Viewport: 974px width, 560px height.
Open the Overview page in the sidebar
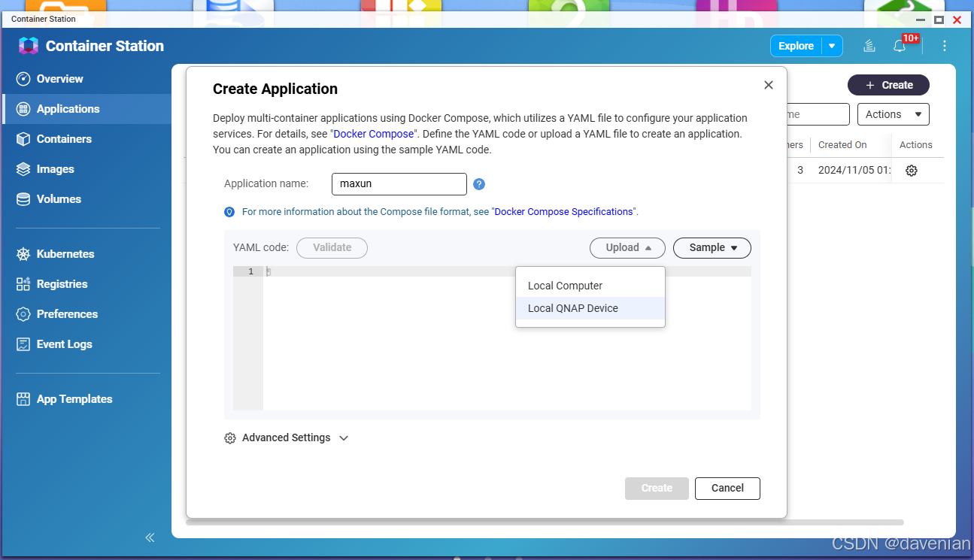pyautogui.click(x=86, y=79)
